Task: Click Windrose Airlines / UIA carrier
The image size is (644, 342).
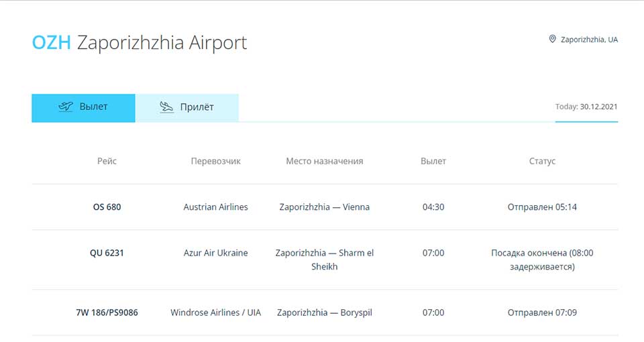Action: 215,312
